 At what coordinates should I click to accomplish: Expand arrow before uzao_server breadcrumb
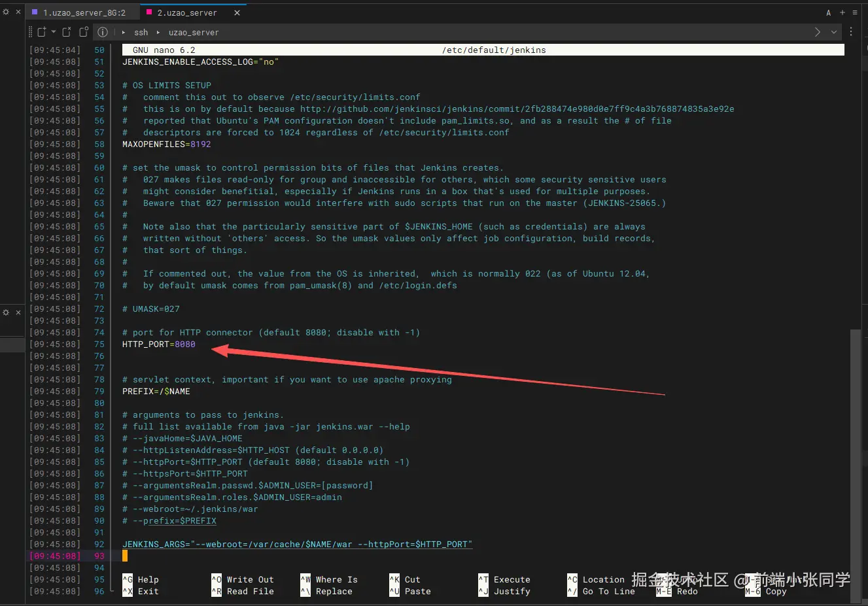coord(158,32)
